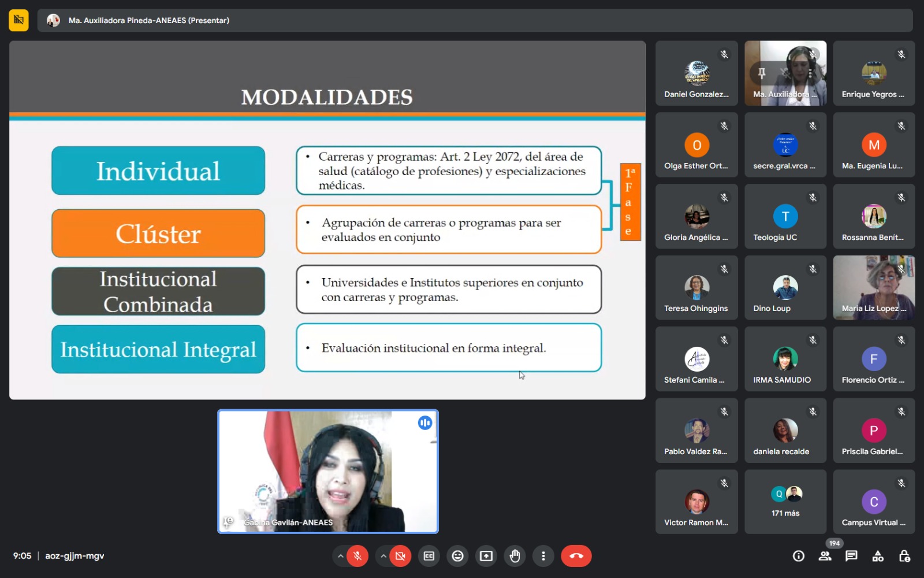The image size is (924, 578).
Task: Pin Ma. Auxiliadora's video tile
Action: [762, 73]
